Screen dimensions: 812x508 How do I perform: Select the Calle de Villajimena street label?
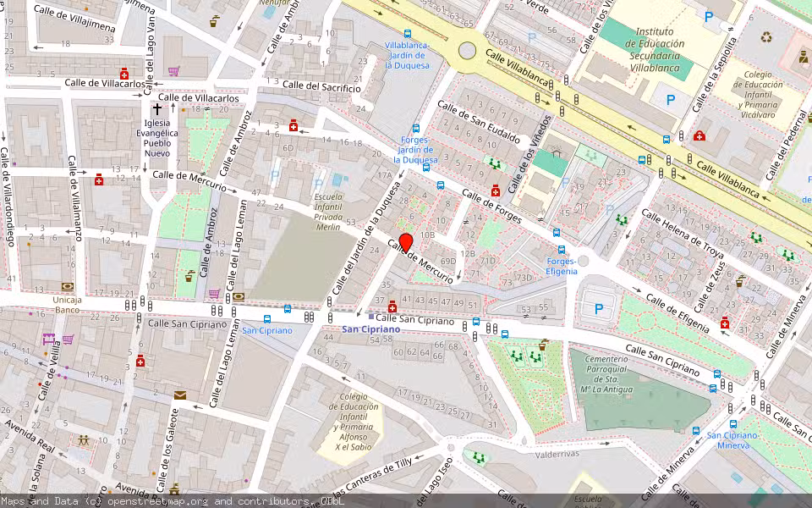74,18
